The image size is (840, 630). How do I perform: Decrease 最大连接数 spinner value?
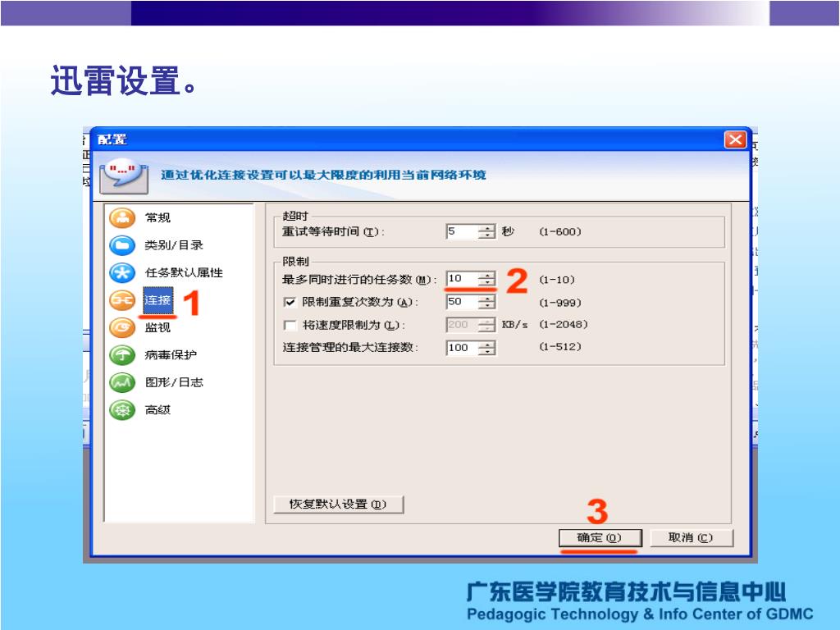[x=486, y=351]
